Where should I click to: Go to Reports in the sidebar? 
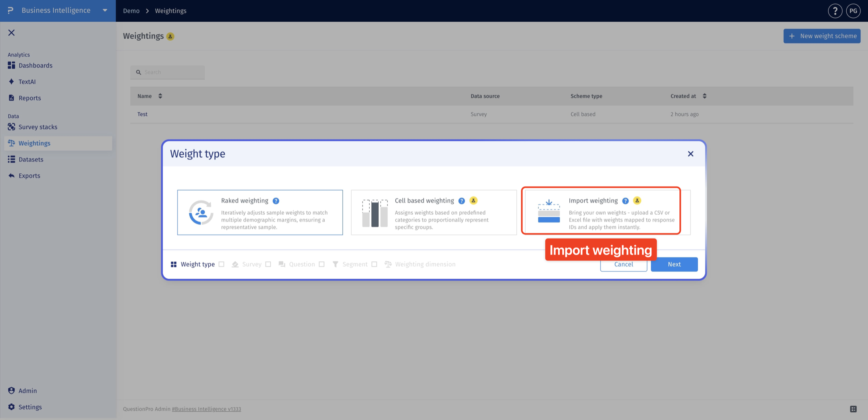pos(30,98)
